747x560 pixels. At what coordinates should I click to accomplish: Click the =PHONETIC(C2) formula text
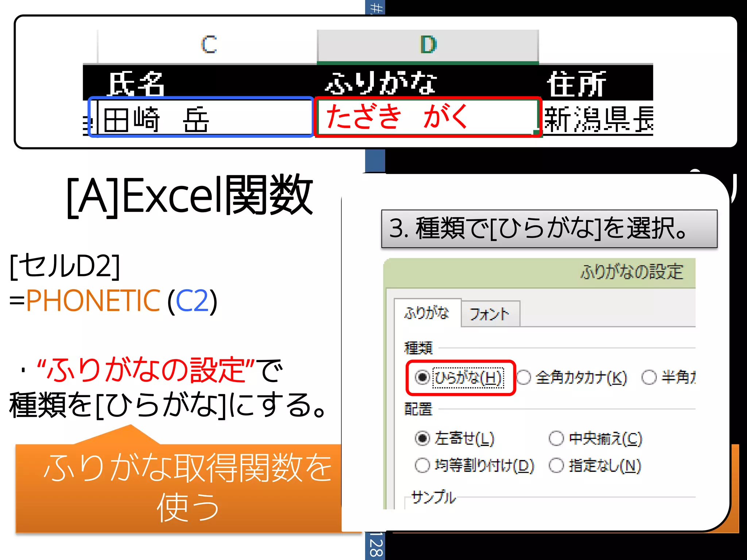pyautogui.click(x=113, y=301)
